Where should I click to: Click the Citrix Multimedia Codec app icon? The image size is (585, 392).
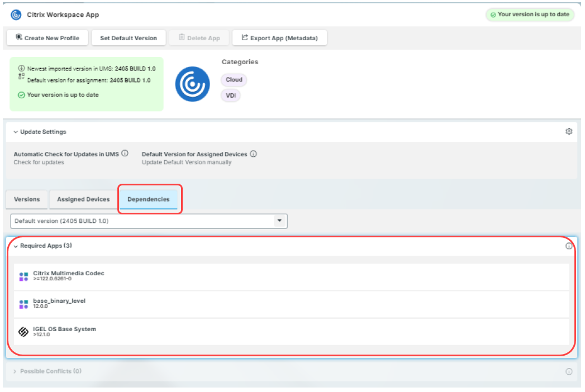[x=23, y=276]
